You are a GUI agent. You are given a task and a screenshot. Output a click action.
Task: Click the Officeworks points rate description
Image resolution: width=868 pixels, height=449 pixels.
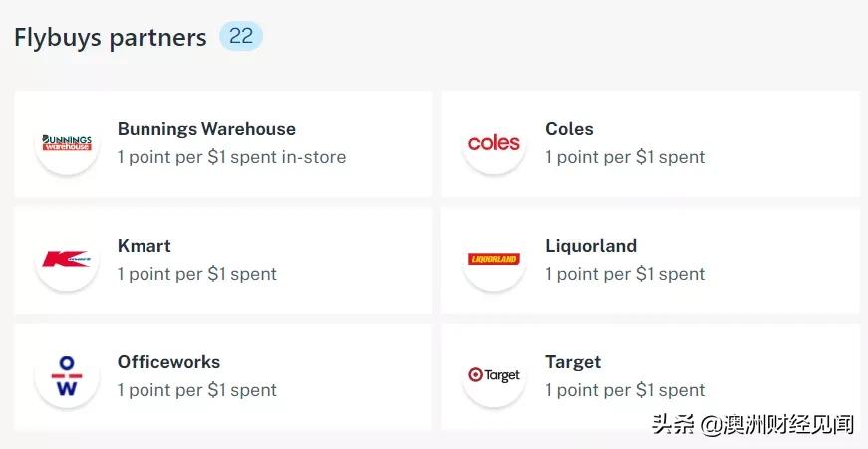(196, 390)
